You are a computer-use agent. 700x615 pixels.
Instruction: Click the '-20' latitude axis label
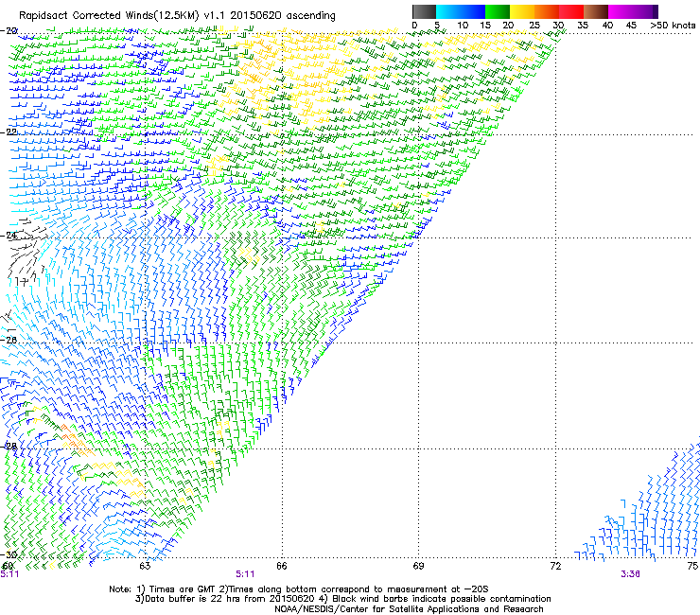point(9,30)
